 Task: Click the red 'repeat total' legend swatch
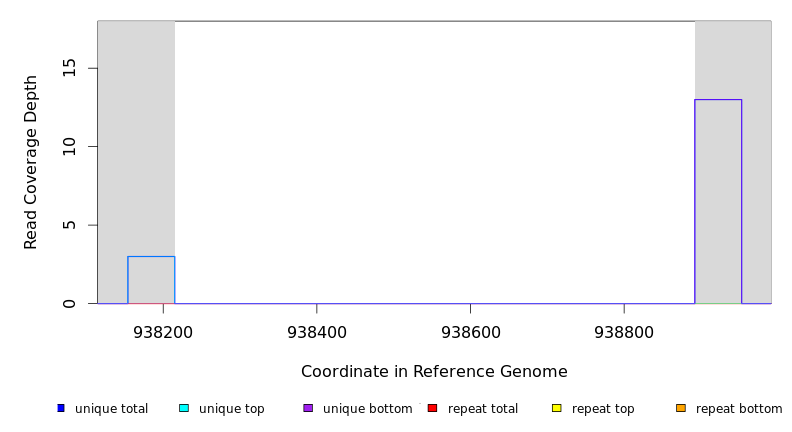pos(432,408)
